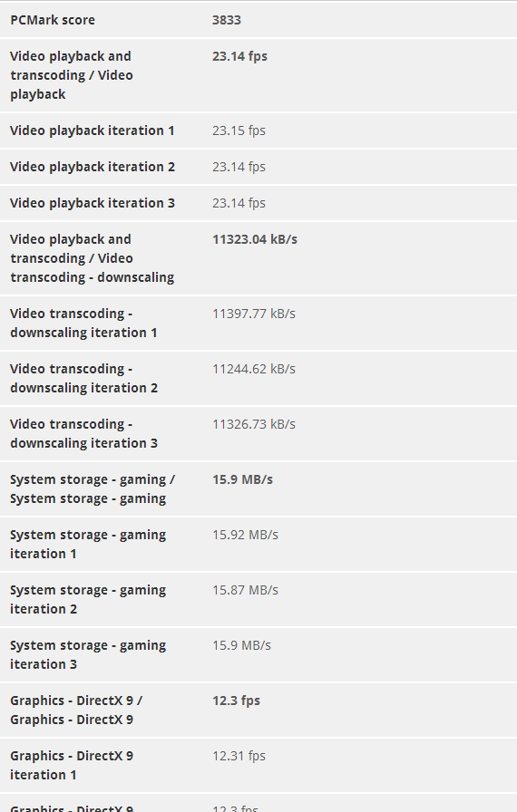Select the 11323.04 kB/s transcoding result
The width and height of the screenshot is (517, 812).
tap(255, 239)
